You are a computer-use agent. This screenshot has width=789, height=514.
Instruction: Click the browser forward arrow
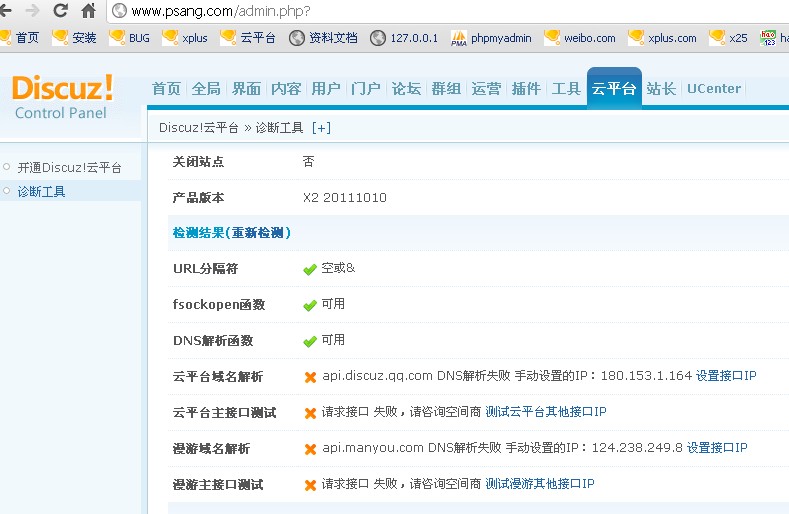32,10
